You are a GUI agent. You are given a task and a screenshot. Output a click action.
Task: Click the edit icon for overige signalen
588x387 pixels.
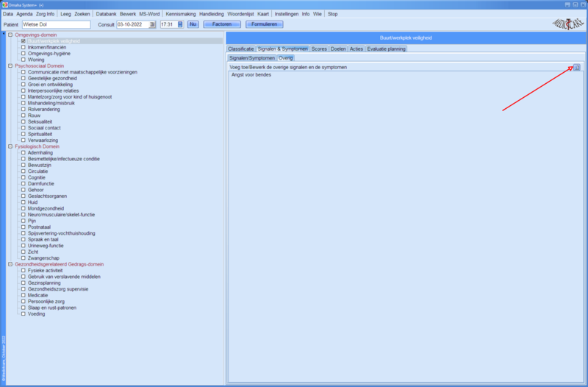point(576,67)
